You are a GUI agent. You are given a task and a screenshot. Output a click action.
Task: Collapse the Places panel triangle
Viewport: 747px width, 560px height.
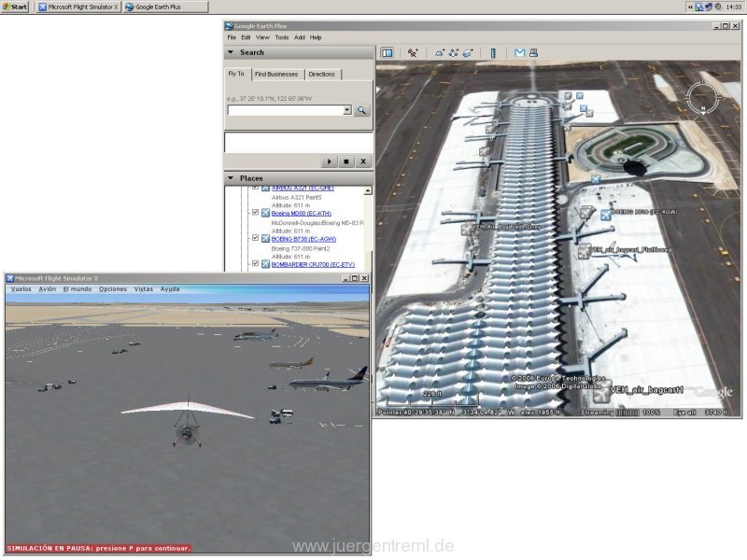tap(231, 178)
